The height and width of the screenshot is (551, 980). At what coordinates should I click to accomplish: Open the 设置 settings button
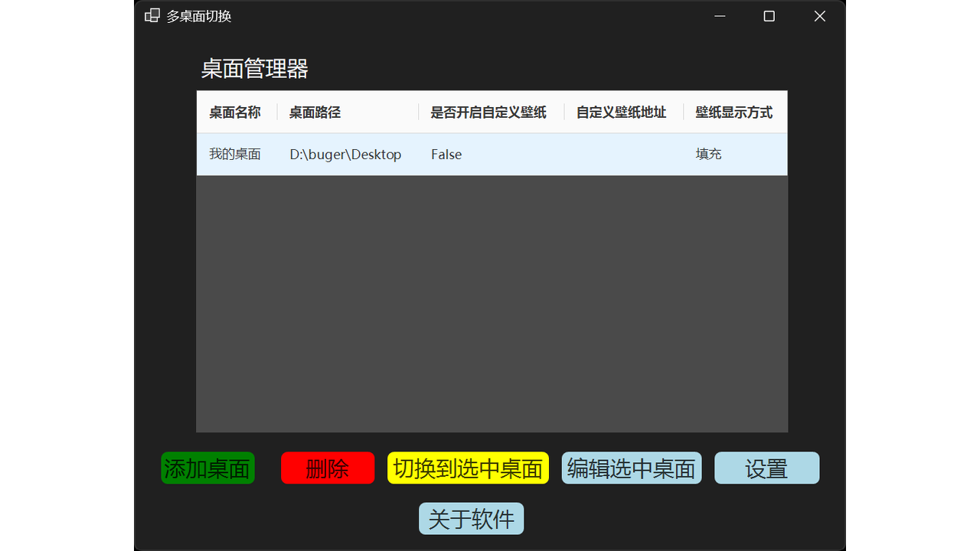click(767, 468)
